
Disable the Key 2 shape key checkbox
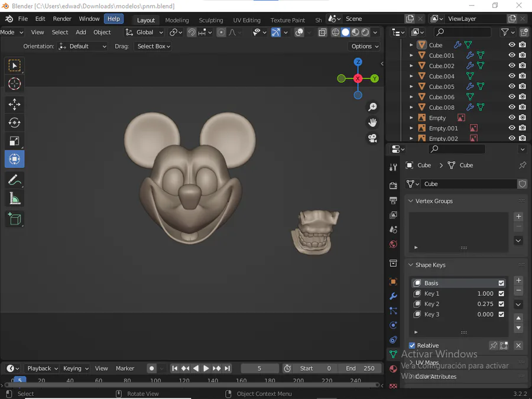point(501,304)
